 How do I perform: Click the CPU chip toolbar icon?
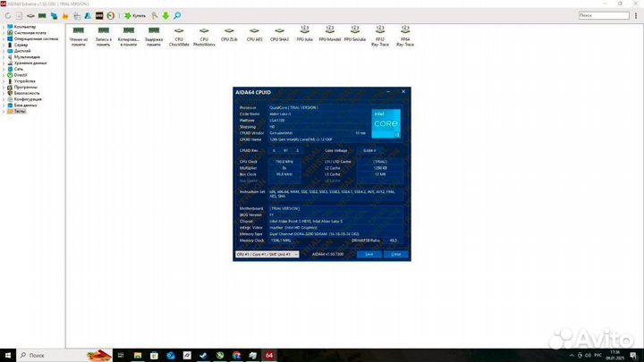tap(30, 15)
